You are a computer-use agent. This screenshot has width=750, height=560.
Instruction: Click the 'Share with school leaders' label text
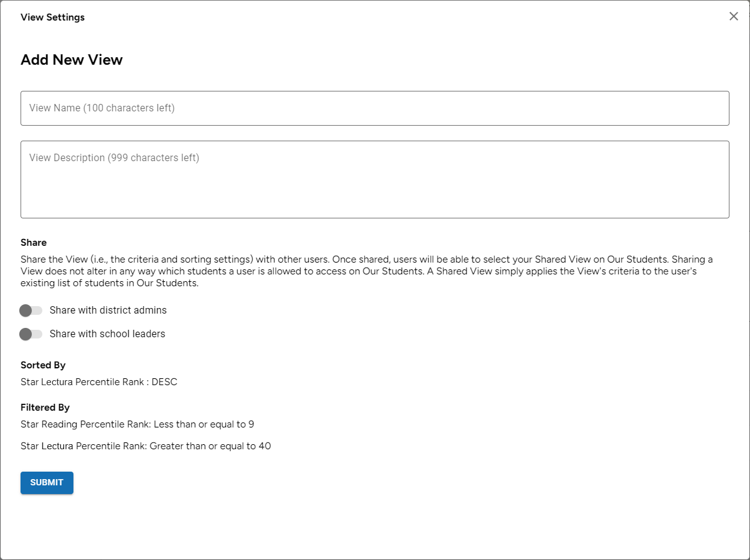(108, 334)
